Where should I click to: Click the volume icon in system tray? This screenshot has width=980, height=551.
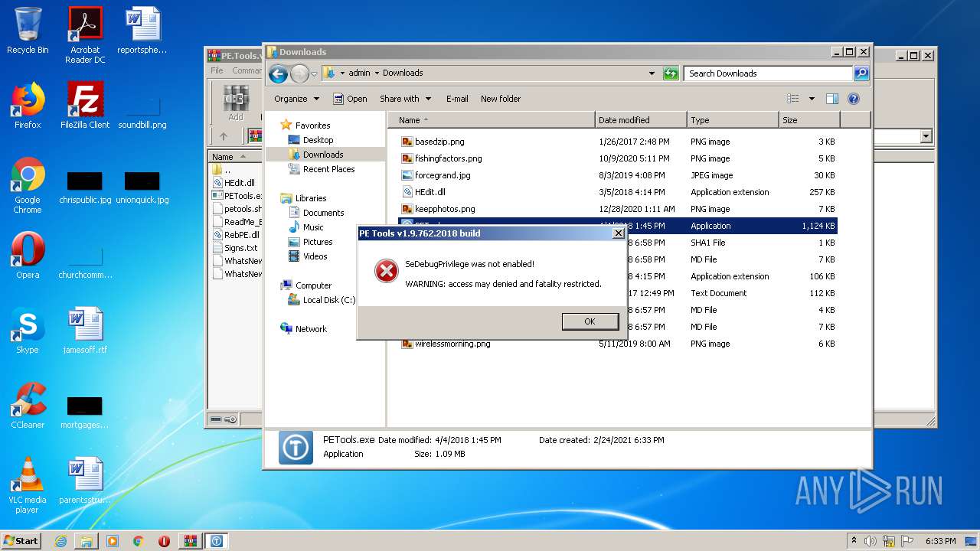(x=870, y=541)
